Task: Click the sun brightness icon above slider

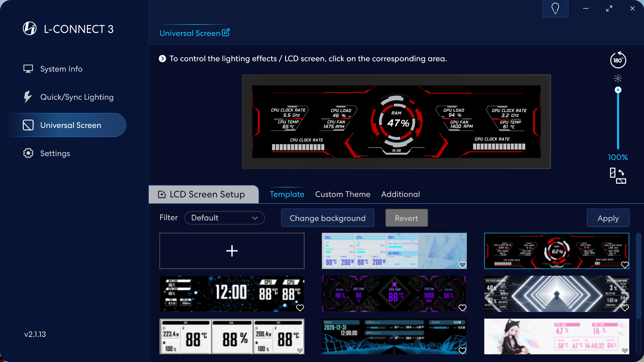Action: tap(618, 79)
